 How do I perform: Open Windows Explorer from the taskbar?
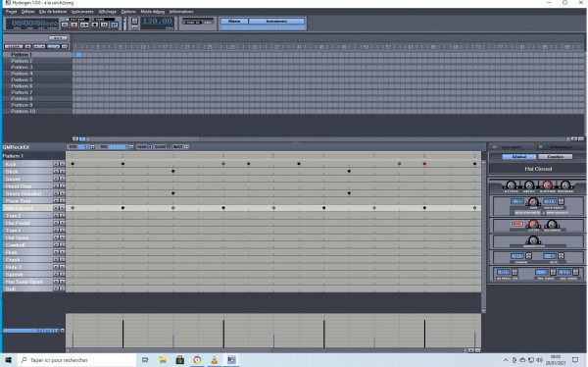(x=163, y=360)
